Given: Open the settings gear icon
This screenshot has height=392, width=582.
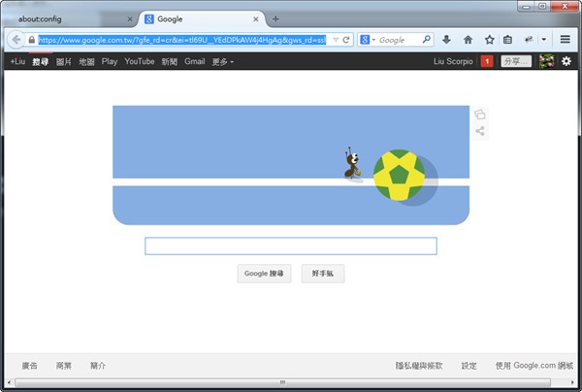Looking at the screenshot, I should [x=566, y=61].
